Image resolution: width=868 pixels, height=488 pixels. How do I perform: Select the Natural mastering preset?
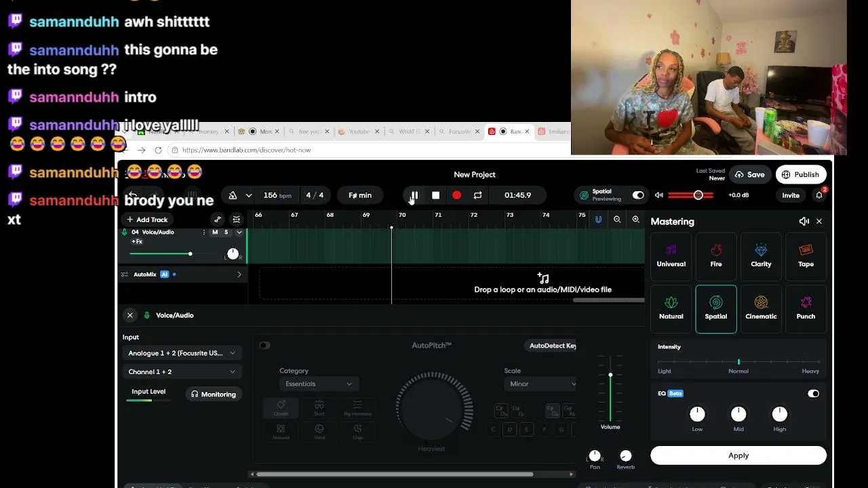pos(671,309)
